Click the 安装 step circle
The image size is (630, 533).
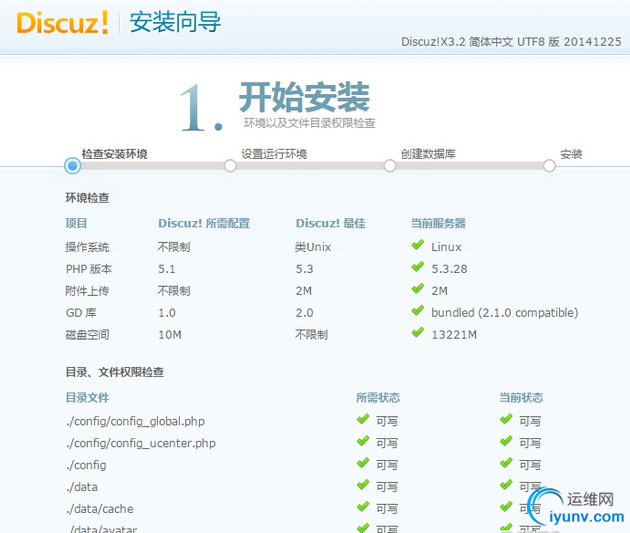pyautogui.click(x=549, y=165)
